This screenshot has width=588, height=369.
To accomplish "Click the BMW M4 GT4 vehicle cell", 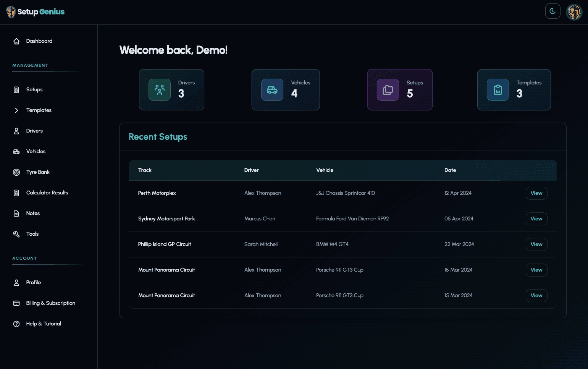I will 332,244.
